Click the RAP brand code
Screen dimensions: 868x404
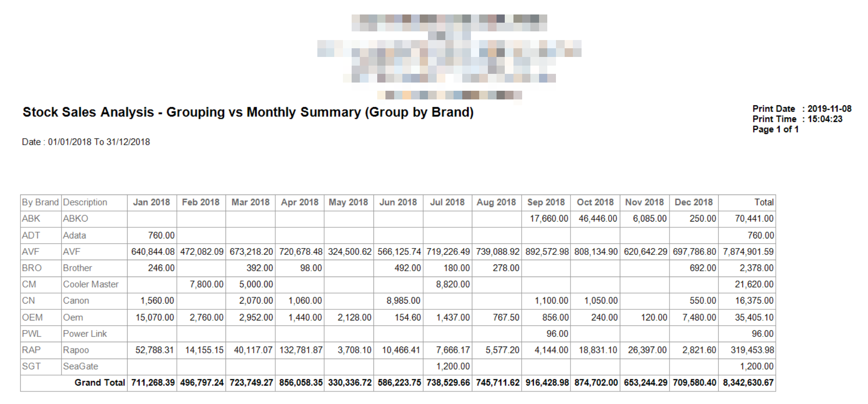pos(31,350)
